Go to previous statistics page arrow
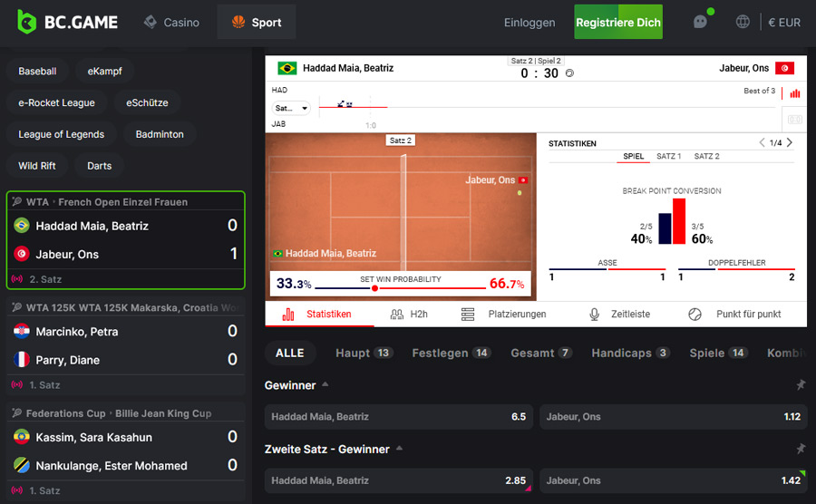Image resolution: width=816 pixels, height=504 pixels. click(x=762, y=142)
